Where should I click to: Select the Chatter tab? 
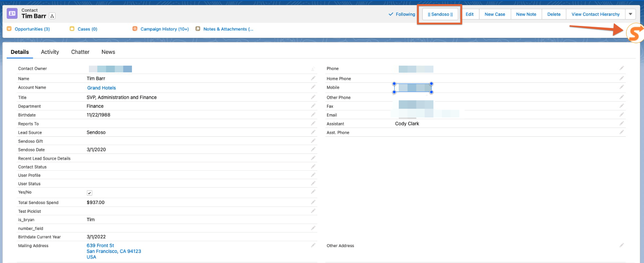coord(80,52)
